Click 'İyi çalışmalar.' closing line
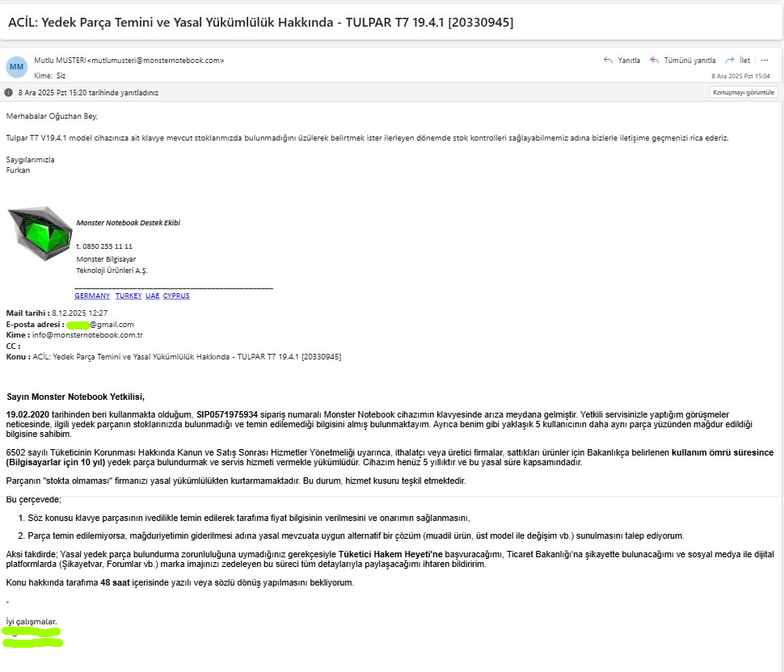The width and height of the screenshot is (784, 672). click(32, 622)
